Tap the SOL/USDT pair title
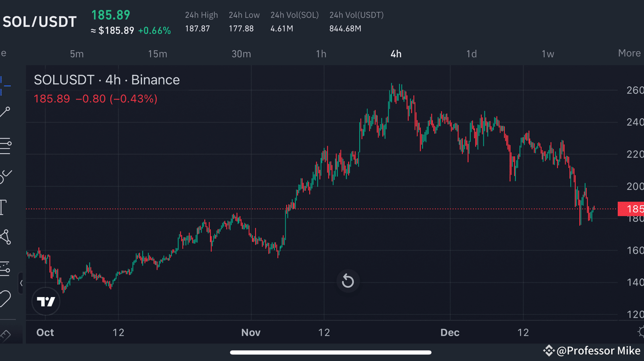The image size is (644, 361). pos(40,22)
